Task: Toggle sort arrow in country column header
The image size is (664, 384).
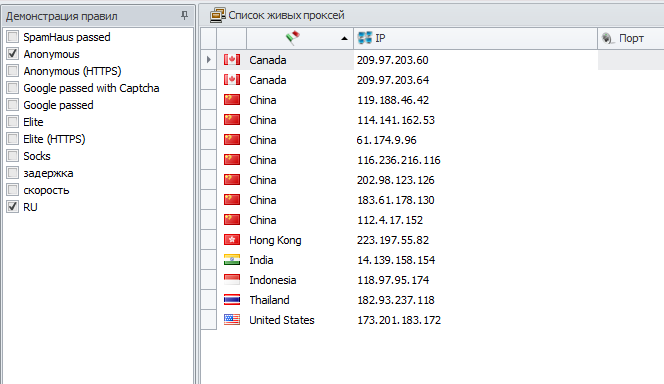Action: pyautogui.click(x=344, y=39)
